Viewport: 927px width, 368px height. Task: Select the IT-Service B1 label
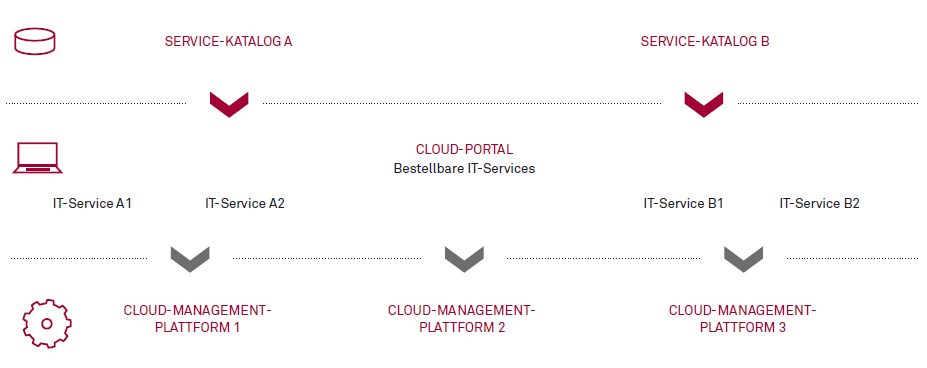683,204
